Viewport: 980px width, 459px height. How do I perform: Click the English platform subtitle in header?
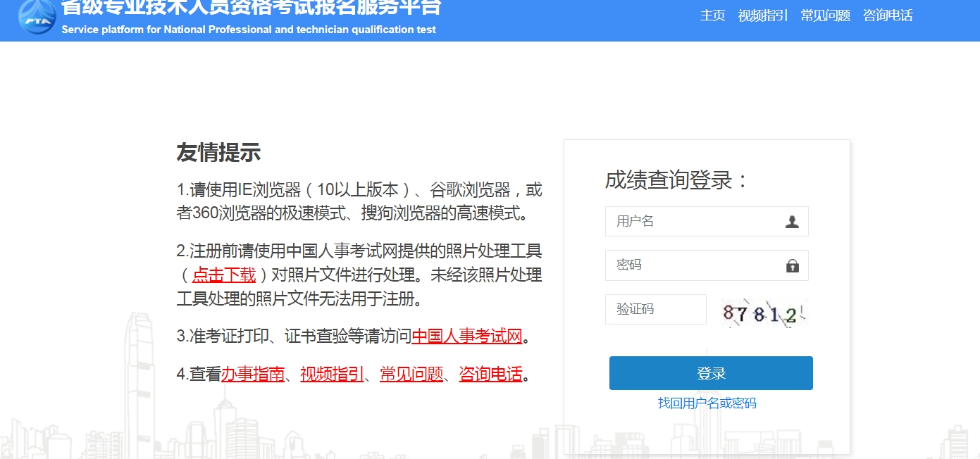(x=249, y=30)
